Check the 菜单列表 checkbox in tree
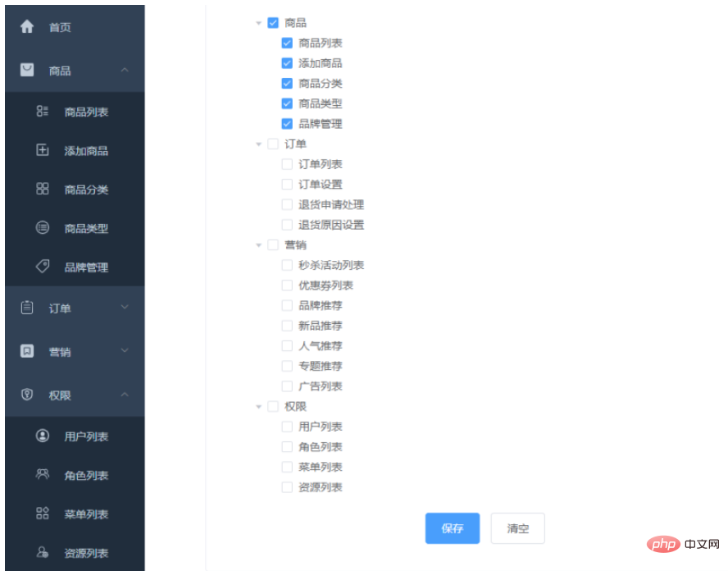The image size is (728, 571). point(287,467)
